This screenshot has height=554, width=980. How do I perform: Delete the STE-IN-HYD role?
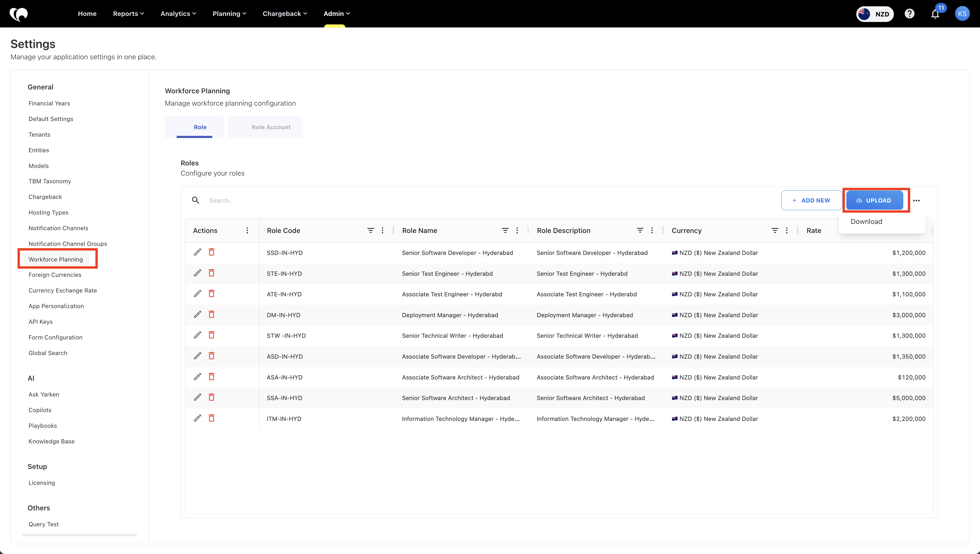(211, 273)
